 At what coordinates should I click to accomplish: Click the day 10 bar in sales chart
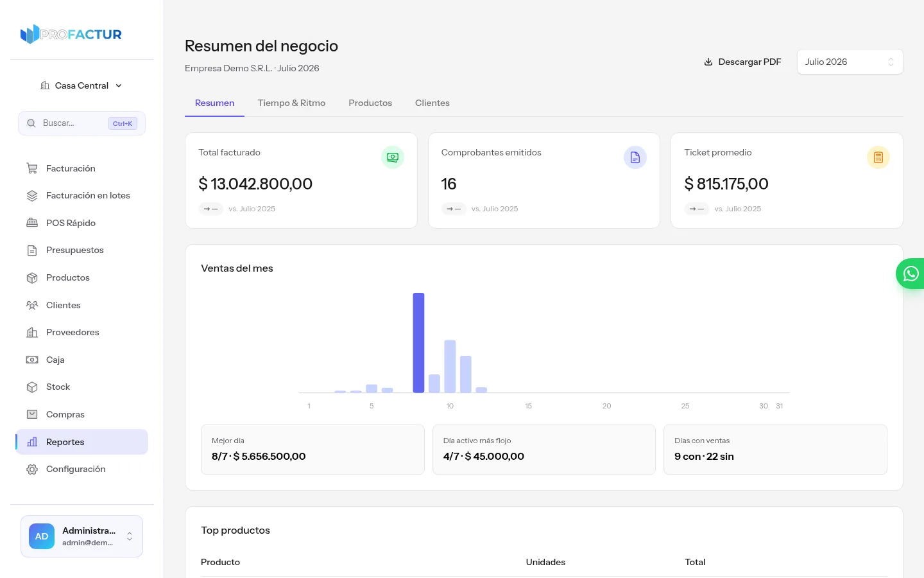pyautogui.click(x=450, y=366)
